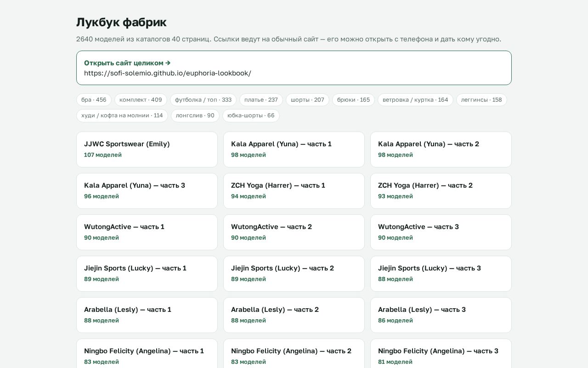Image resolution: width=588 pixels, height=368 pixels.
Task: Open ZCH Yoga (Harrer) часть 2
Action: pyautogui.click(x=441, y=191)
